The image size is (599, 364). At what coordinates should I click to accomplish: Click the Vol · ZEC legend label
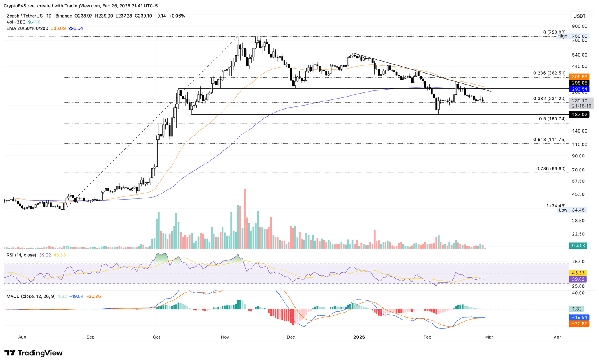[x=16, y=22]
